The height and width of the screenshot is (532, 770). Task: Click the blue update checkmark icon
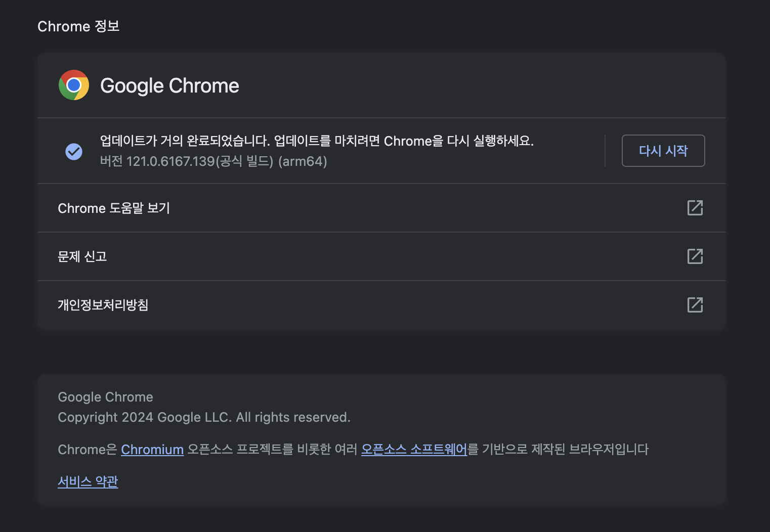74,151
